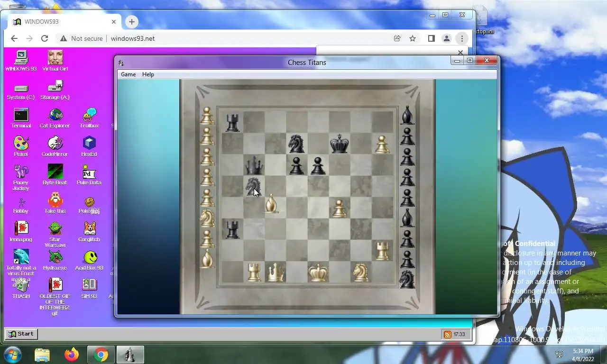Launch Firefox from the taskbar

[x=72, y=355]
